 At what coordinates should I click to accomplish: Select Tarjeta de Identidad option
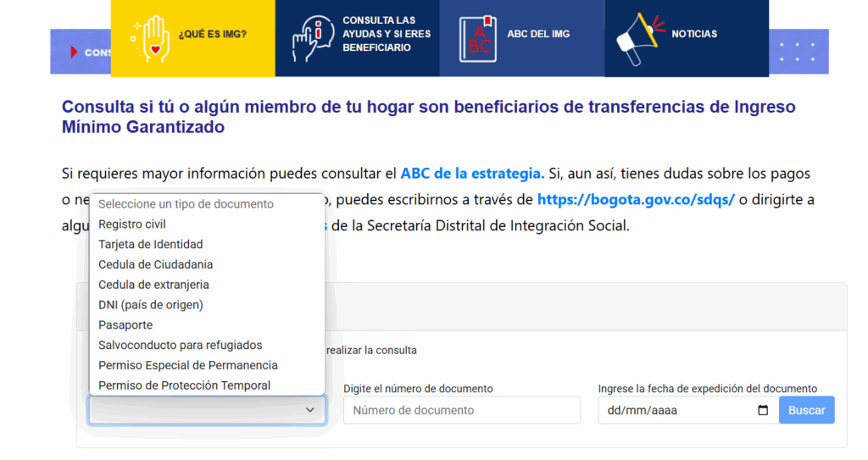207,244
